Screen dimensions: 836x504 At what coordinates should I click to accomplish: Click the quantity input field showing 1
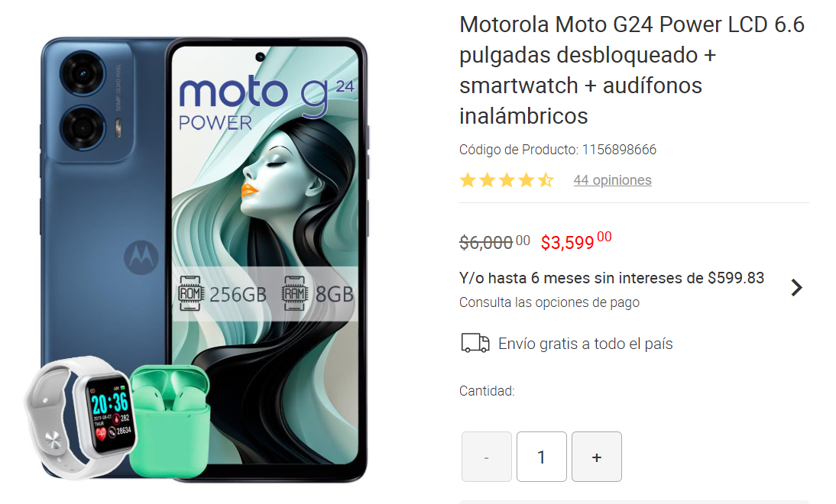[542, 457]
